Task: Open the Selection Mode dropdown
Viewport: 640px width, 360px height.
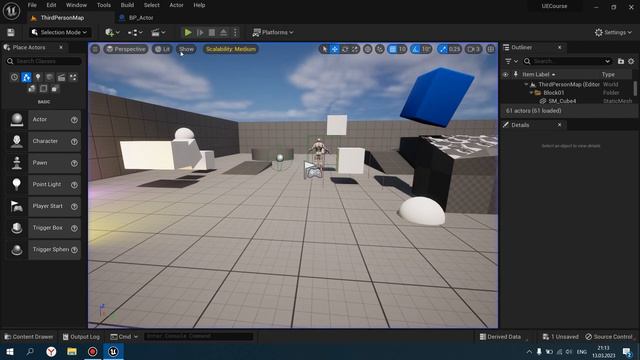Action: point(60,32)
